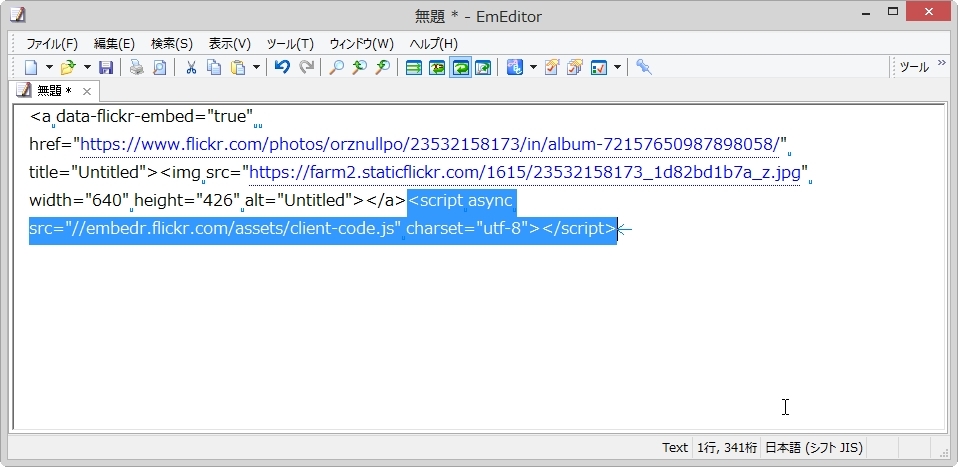
Task: Expand the Customize dropdown arrow
Action: point(617,67)
